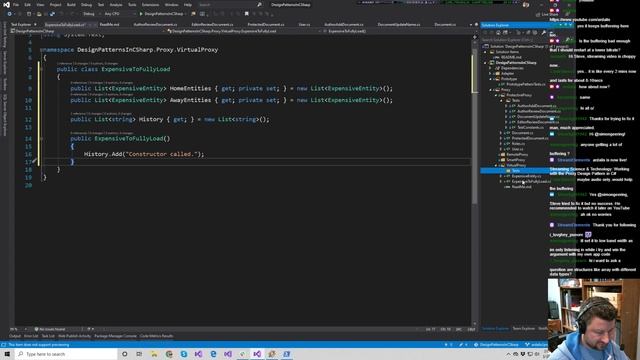Open the Output panel tab
Screen dimensions: 640x360
click(x=15, y=336)
